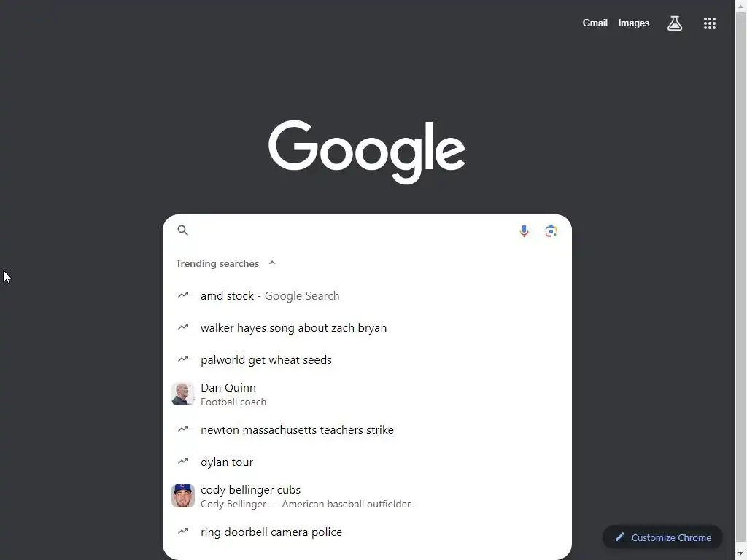Open the Images link

pos(633,23)
